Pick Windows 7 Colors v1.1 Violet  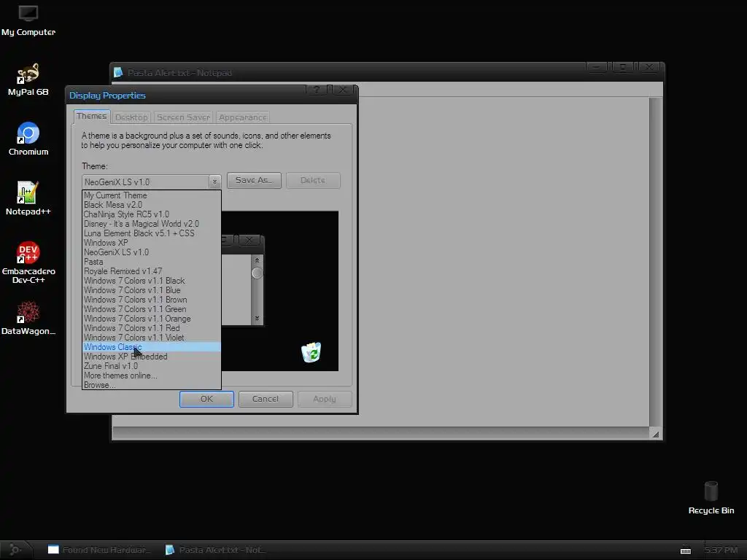(x=152, y=338)
